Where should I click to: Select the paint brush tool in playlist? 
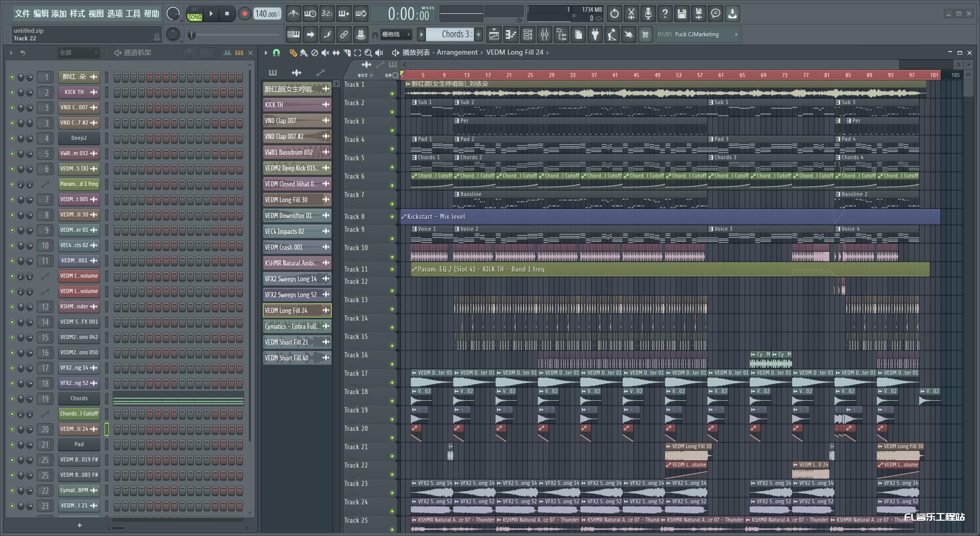304,53
